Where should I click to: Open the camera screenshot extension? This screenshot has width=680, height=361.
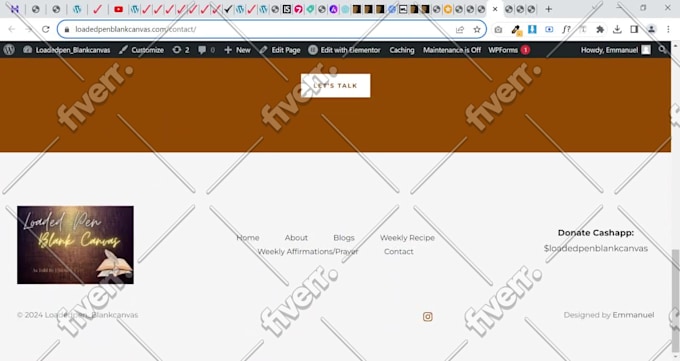(x=498, y=30)
